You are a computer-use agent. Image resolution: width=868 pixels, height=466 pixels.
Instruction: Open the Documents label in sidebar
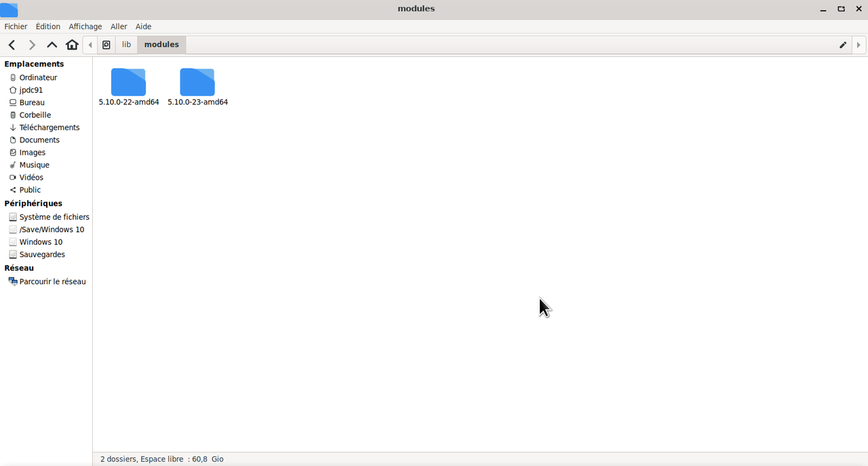coord(39,140)
